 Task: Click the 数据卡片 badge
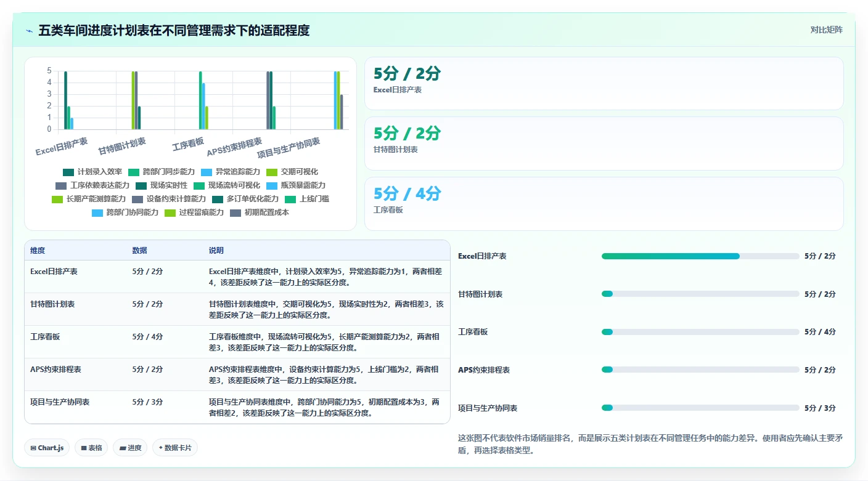pyautogui.click(x=175, y=448)
